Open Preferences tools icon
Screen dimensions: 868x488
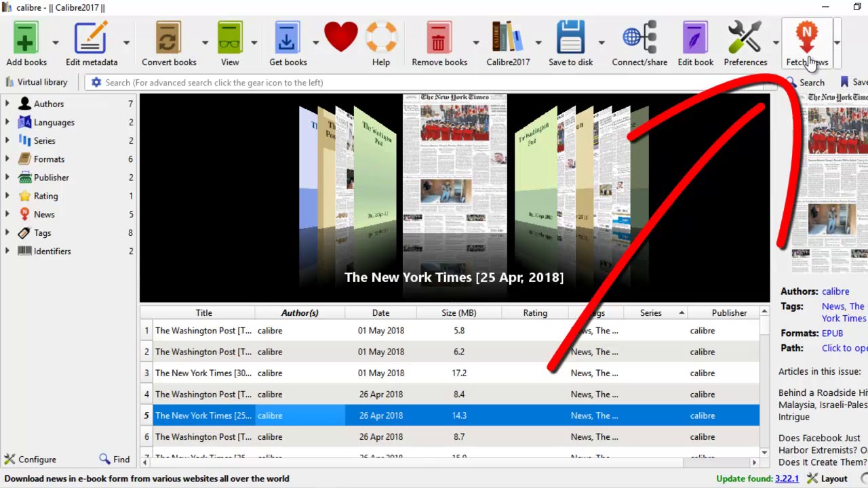pyautogui.click(x=745, y=37)
